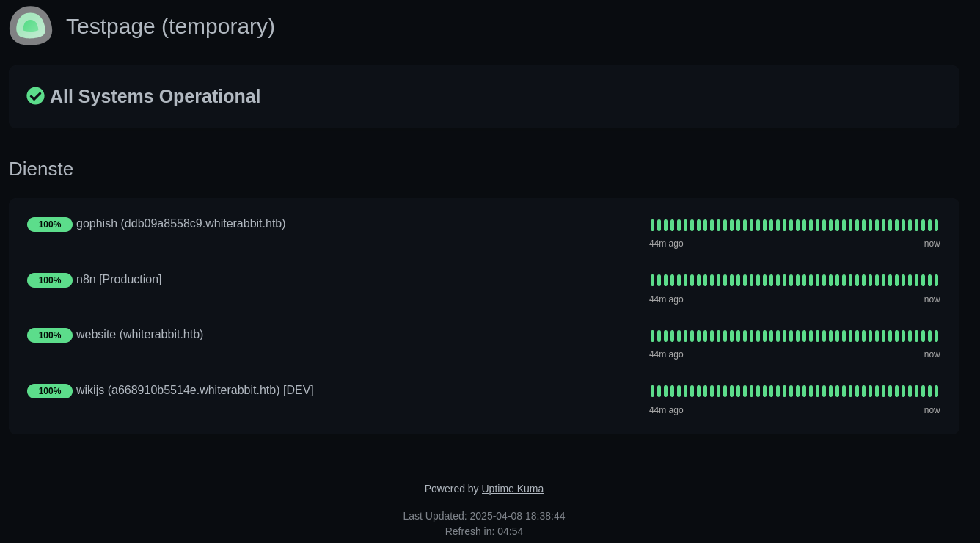This screenshot has height=543, width=980.
Task: Select the 100% uptime badge for n8n
Action: 50,280
